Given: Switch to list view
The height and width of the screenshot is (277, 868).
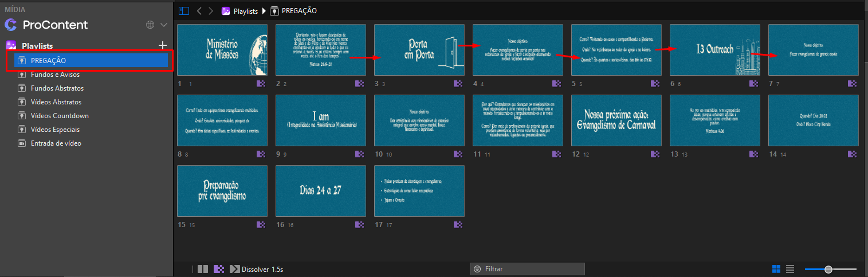Looking at the screenshot, I should click(790, 269).
